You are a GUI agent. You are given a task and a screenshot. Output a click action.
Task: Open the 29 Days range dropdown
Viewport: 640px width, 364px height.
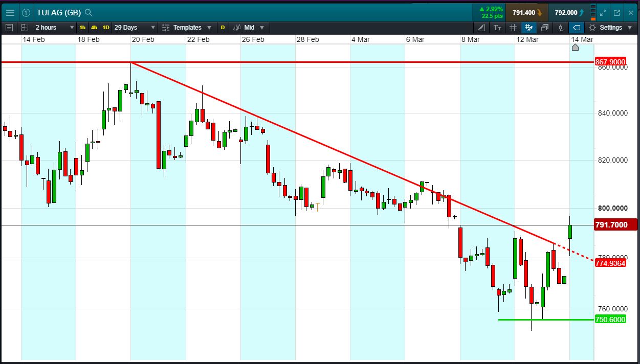(x=135, y=28)
